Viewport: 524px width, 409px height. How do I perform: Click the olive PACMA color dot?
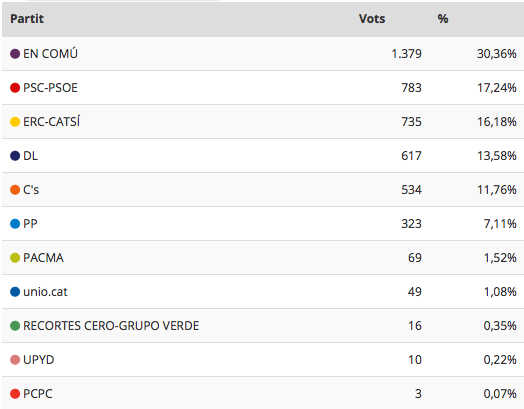[x=15, y=258]
